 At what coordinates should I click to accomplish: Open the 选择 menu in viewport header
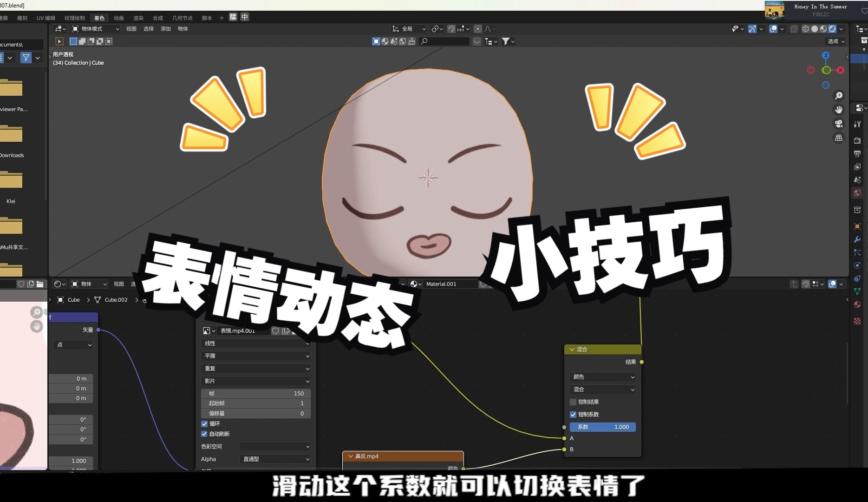tap(149, 29)
